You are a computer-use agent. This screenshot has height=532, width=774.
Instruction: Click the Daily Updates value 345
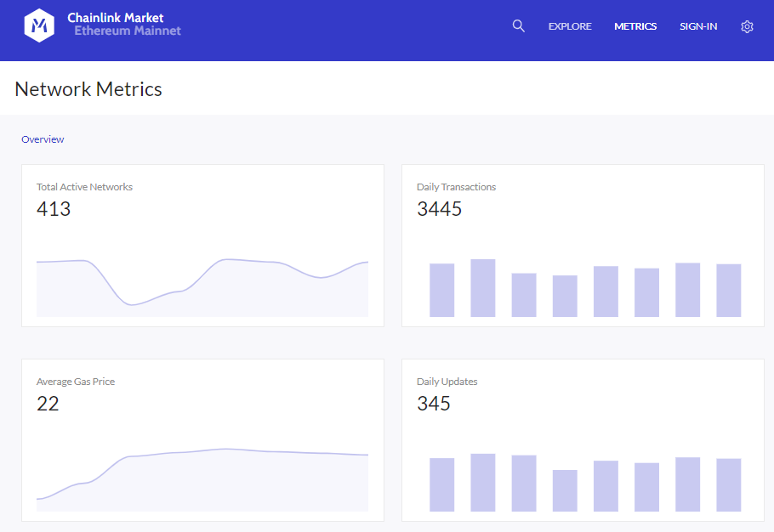[434, 404]
